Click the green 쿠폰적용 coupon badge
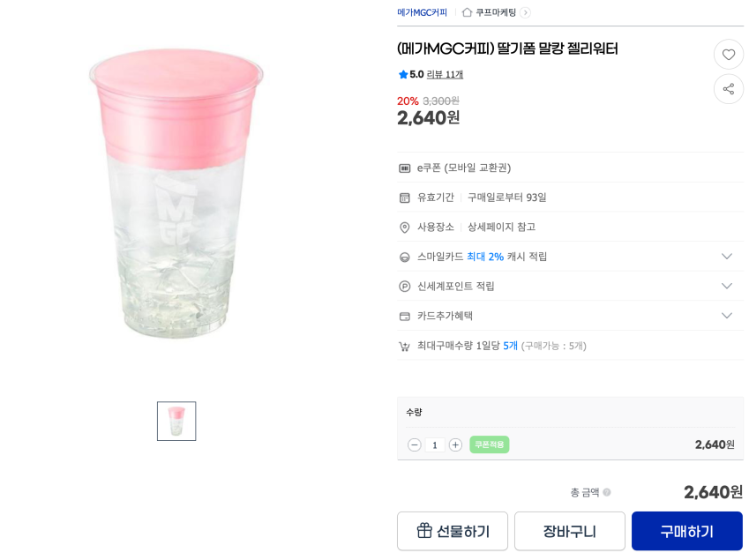 click(489, 444)
